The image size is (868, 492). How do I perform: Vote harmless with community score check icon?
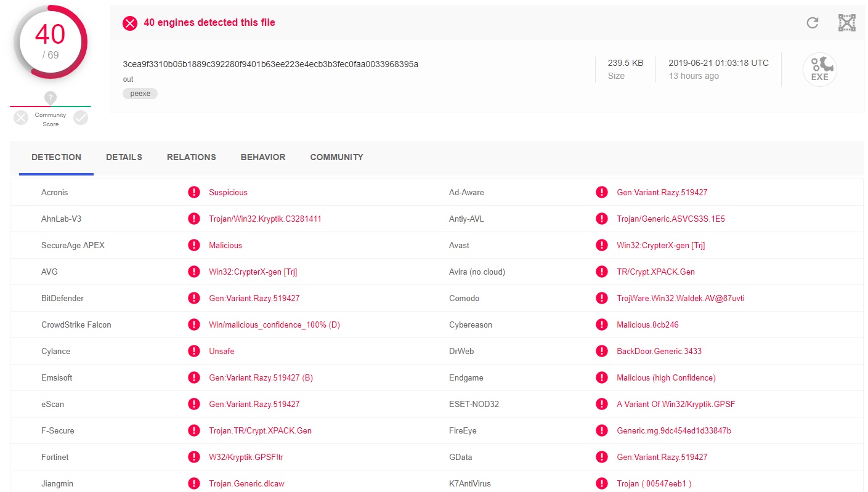[81, 118]
